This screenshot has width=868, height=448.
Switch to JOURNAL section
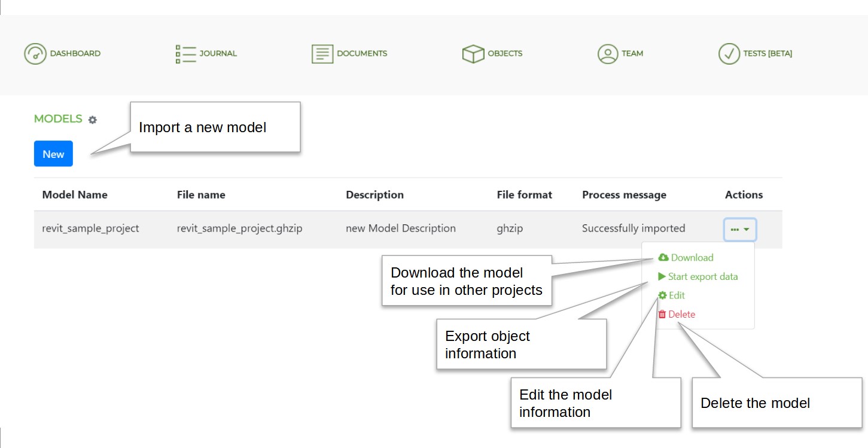[218, 53]
